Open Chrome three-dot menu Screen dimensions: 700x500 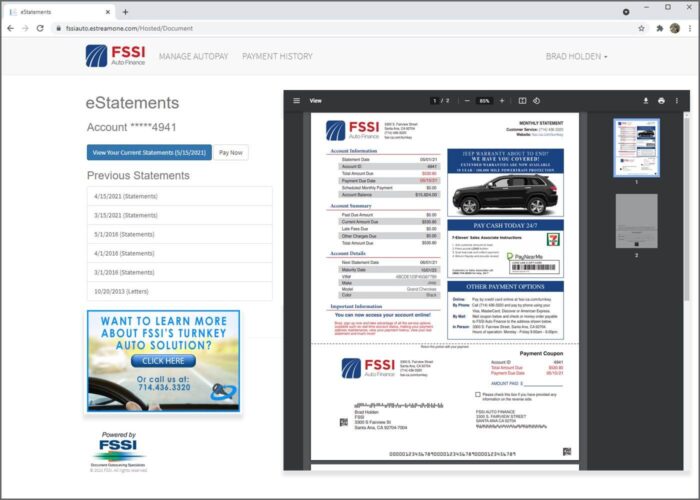click(x=690, y=28)
